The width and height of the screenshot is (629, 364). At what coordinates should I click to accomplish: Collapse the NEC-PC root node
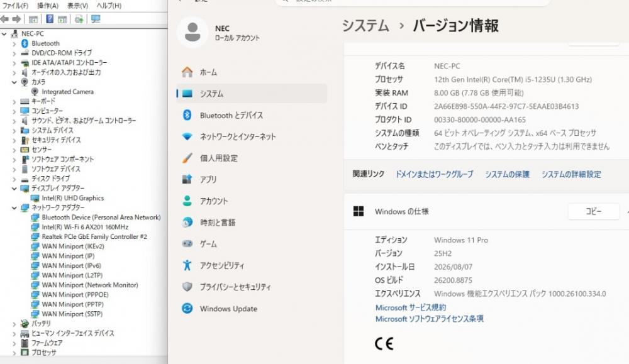pos(4,34)
